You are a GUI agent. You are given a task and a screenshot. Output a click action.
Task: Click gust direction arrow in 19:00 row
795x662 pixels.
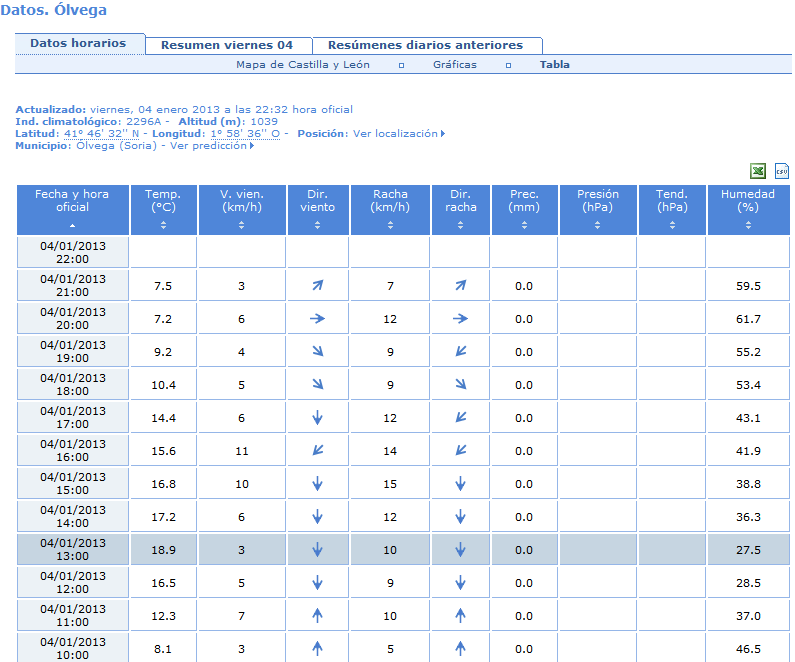[460, 351]
